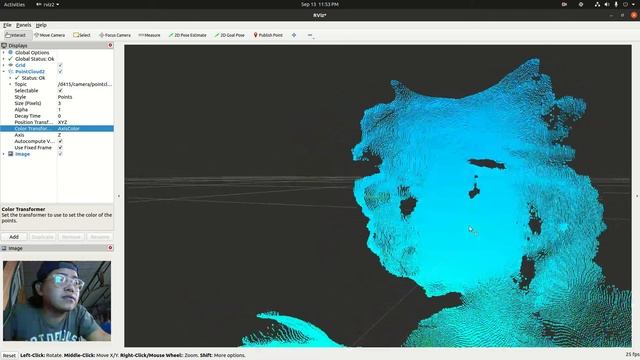Expand the Status: Ok node
The image size is (640, 360).
click(10, 78)
